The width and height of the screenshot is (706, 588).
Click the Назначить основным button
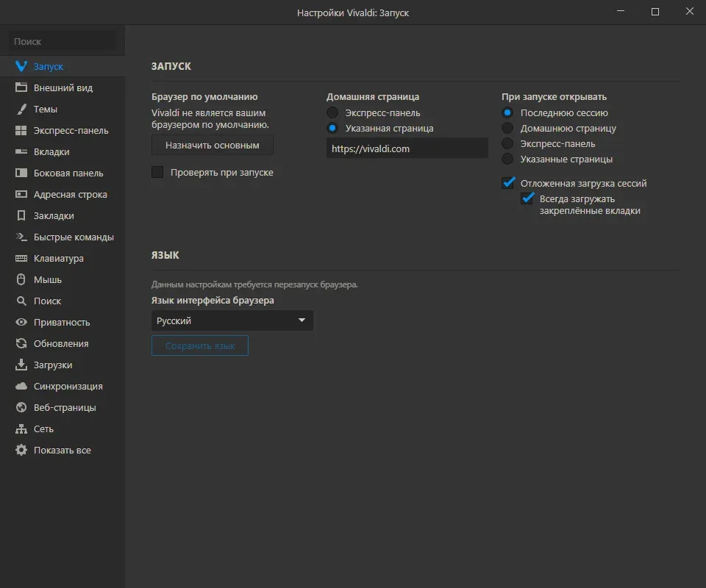pyautogui.click(x=212, y=146)
